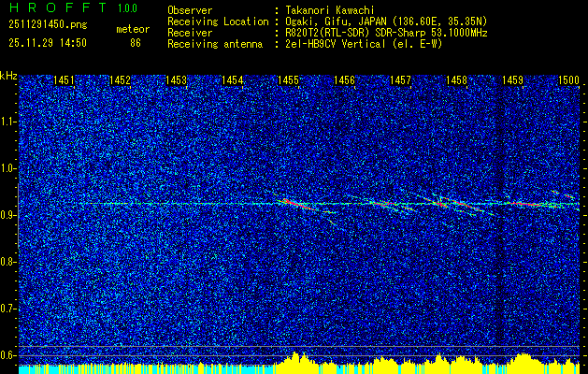Viewport: 588px width, 374px height.
Task: Click the meteor count 86
Action: pyautogui.click(x=136, y=43)
